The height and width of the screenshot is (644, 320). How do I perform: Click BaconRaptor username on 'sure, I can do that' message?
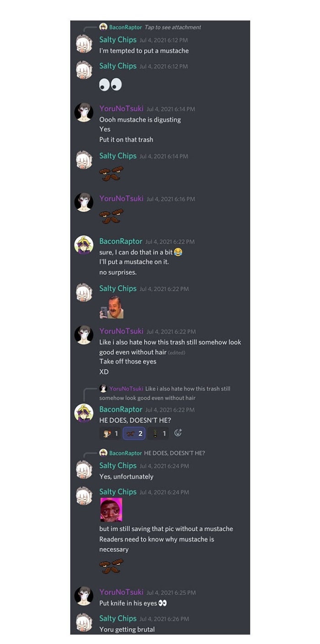point(121,241)
